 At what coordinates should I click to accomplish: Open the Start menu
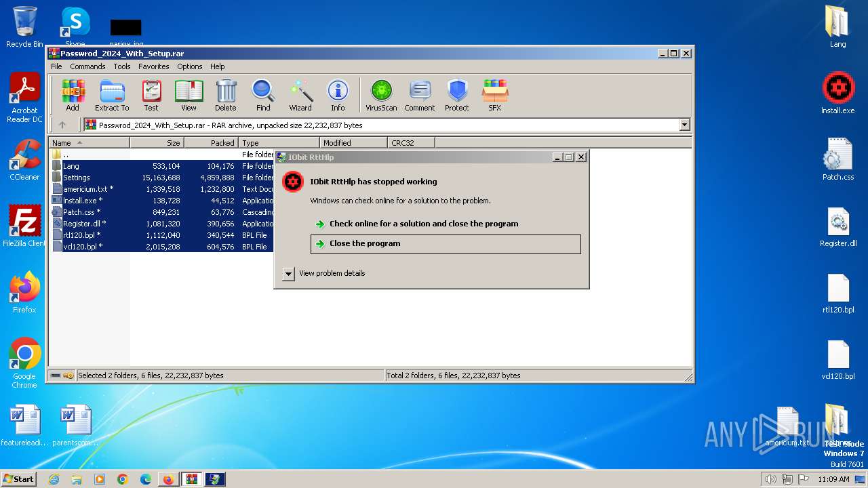(19, 479)
